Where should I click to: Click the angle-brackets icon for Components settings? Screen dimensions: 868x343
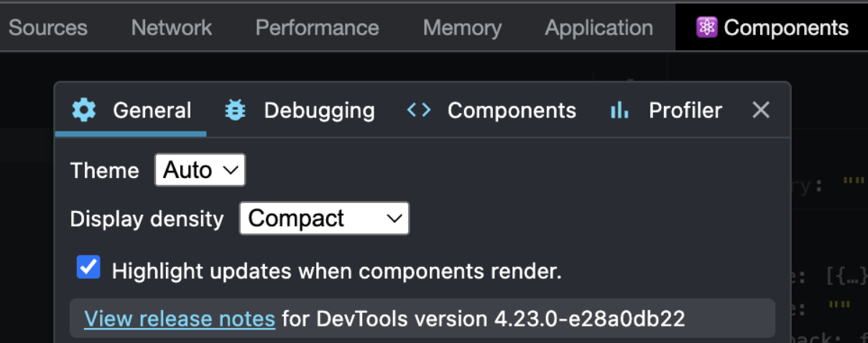point(419,110)
